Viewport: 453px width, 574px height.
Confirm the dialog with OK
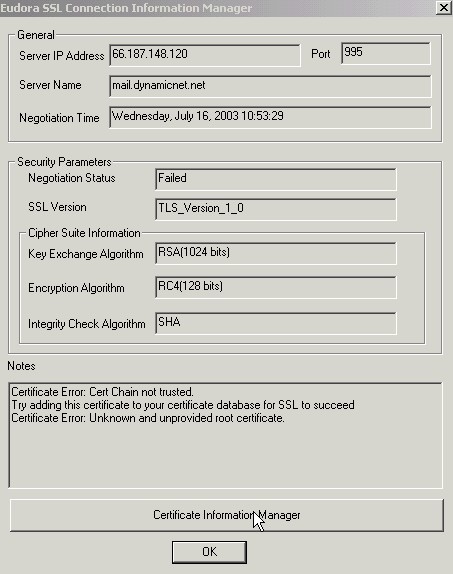209,552
